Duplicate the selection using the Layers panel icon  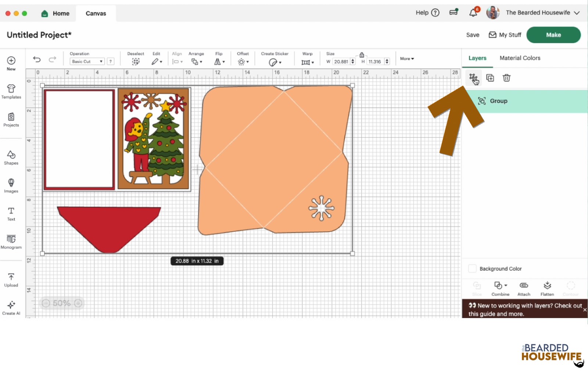(x=490, y=78)
